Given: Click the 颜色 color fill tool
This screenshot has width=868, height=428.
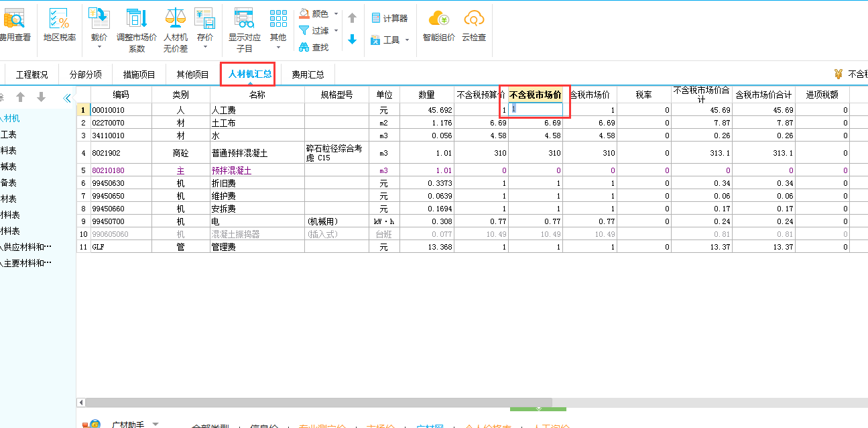Looking at the screenshot, I should (314, 13).
